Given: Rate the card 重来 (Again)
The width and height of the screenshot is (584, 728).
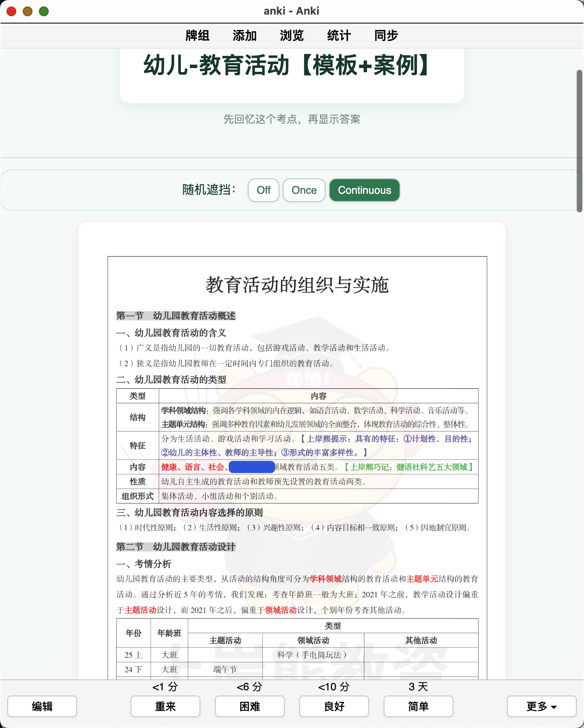Looking at the screenshot, I should [x=165, y=707].
